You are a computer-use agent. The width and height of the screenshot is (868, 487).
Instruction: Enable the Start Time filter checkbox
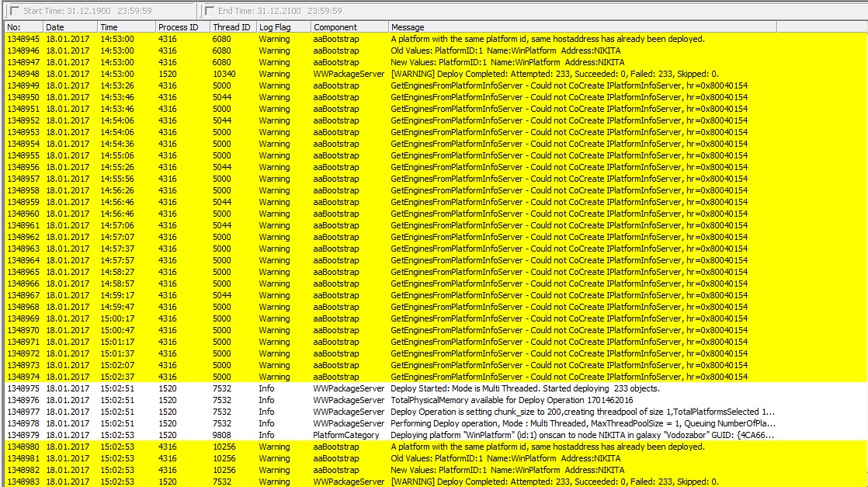[x=15, y=11]
